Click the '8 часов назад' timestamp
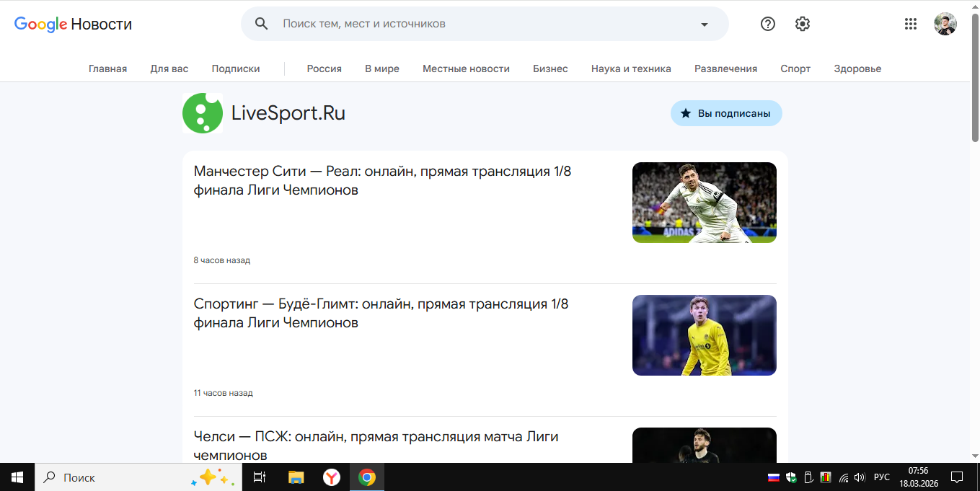The height and width of the screenshot is (491, 980). [x=222, y=260]
